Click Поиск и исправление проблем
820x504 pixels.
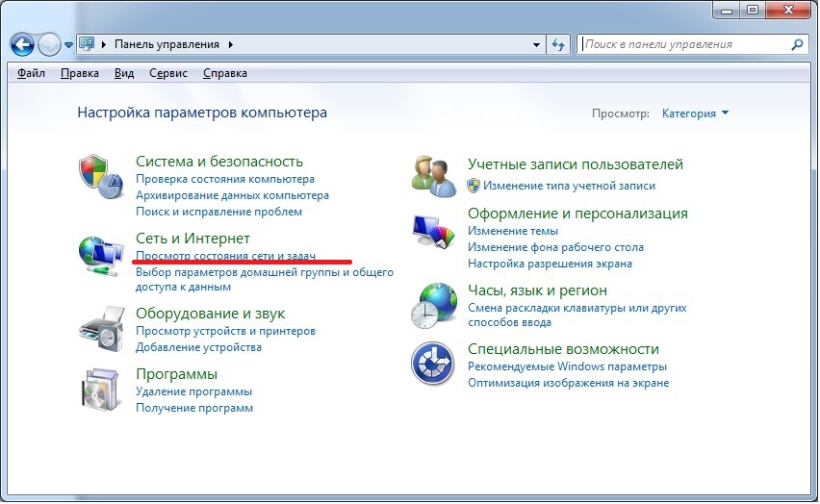click(x=218, y=212)
